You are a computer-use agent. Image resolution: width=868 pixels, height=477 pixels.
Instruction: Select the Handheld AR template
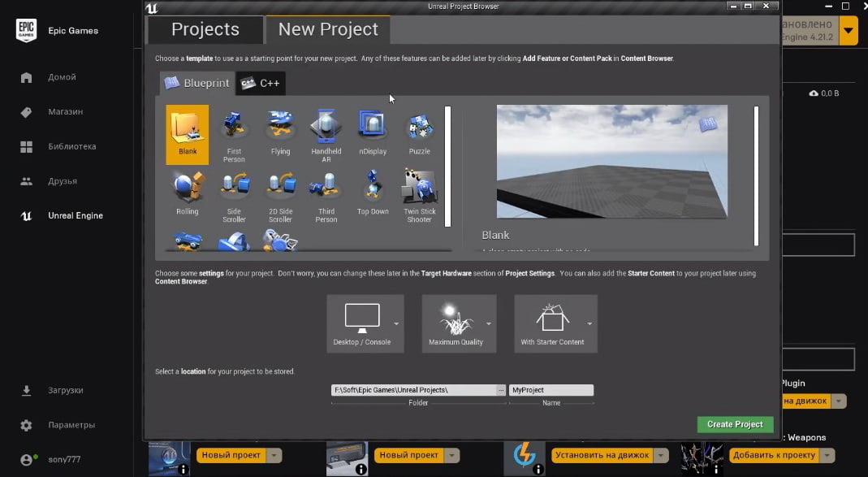(326, 135)
